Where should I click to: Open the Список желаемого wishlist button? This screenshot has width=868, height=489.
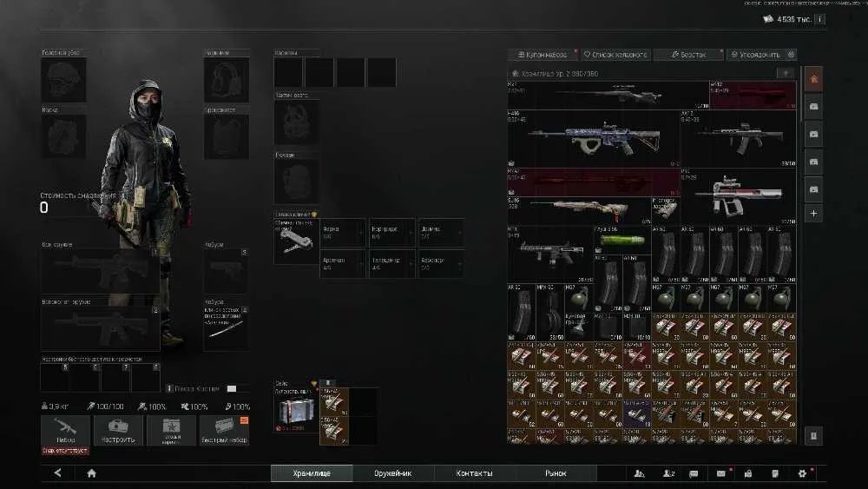click(615, 54)
